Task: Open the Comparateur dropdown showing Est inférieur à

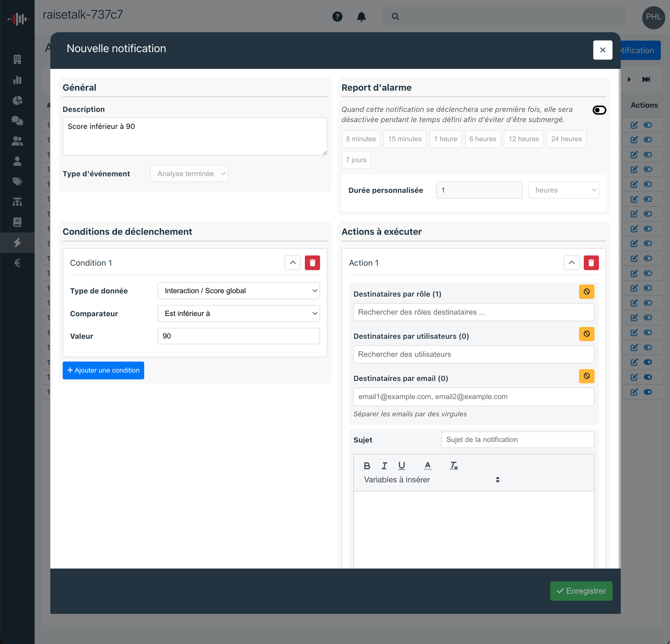Action: [x=238, y=313]
